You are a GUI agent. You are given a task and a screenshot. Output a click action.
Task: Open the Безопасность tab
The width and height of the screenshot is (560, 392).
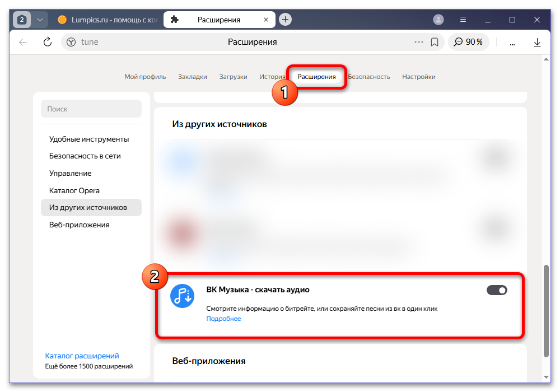point(369,77)
